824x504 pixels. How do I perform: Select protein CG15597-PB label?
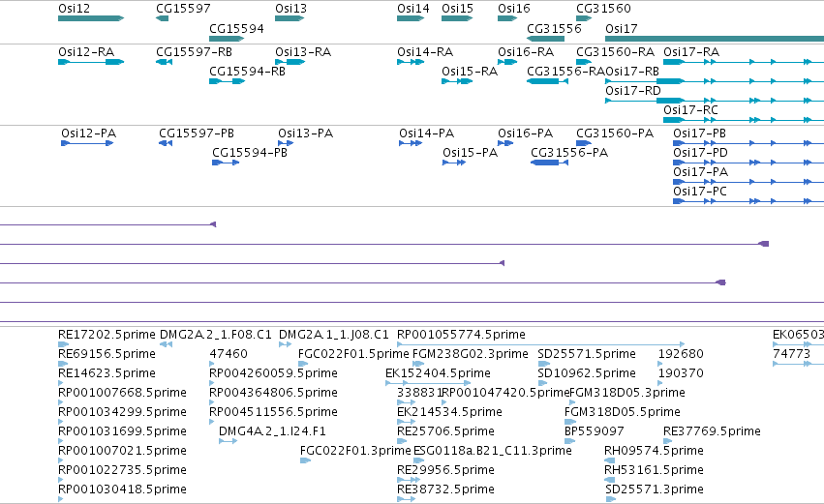(x=197, y=133)
